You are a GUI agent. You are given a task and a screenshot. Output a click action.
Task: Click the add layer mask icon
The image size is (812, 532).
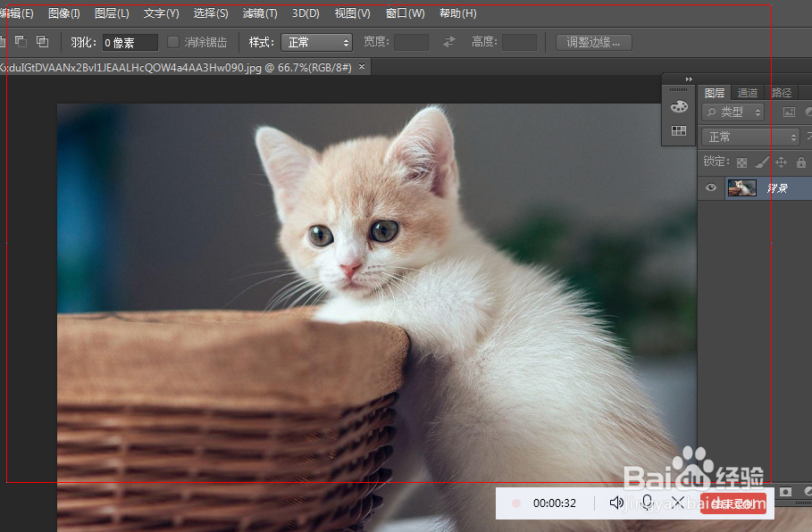(x=785, y=491)
